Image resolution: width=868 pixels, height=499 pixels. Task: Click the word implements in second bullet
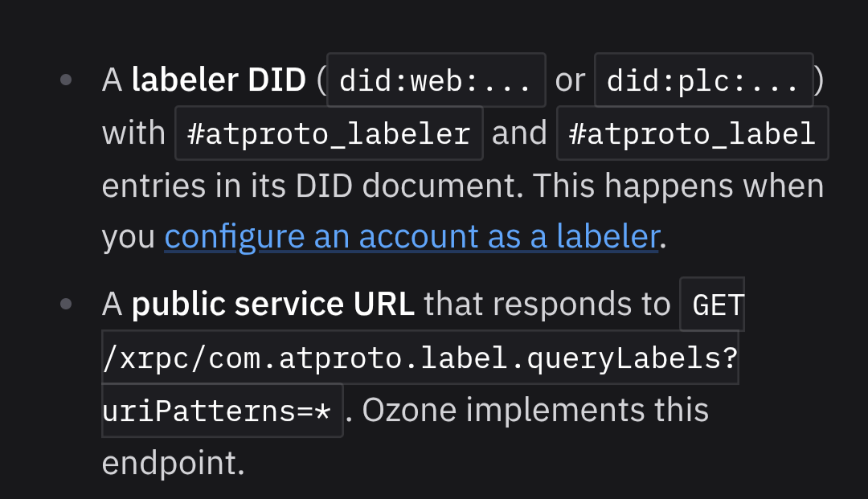[x=555, y=411]
